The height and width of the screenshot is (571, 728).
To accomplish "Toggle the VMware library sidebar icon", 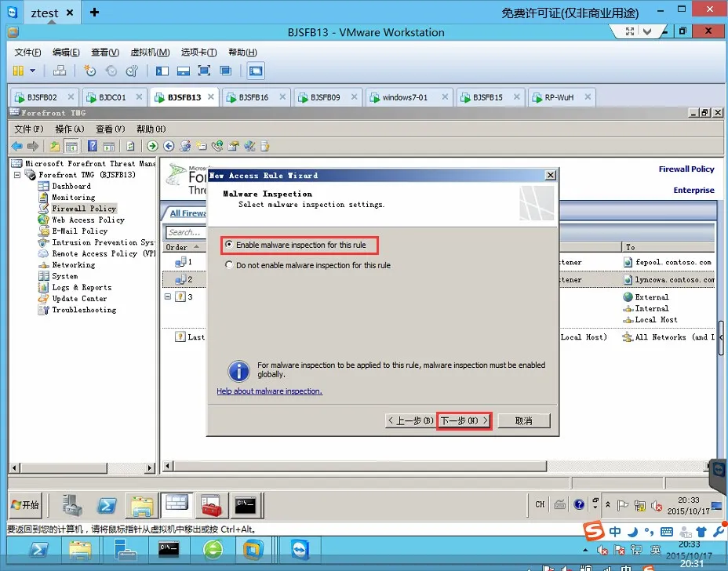I will 162,71.
